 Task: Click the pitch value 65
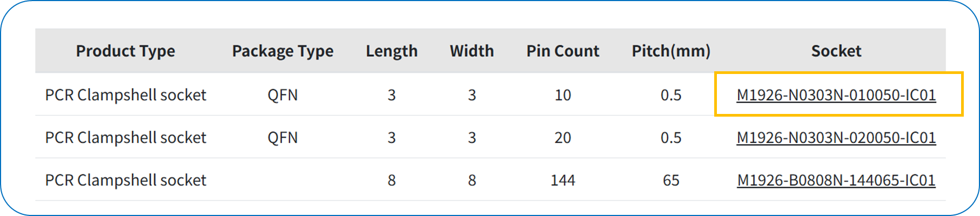coord(671,180)
